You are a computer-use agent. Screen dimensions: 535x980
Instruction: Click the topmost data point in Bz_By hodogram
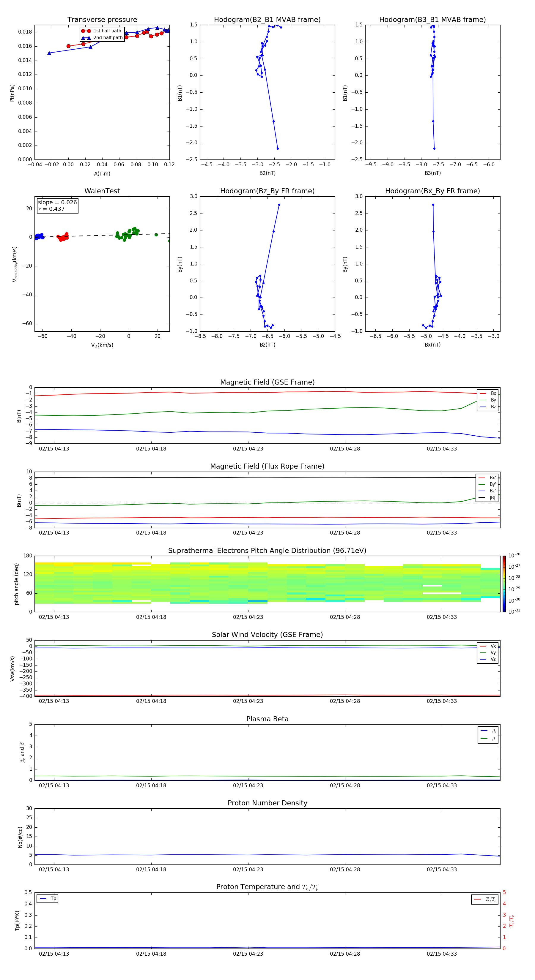(279, 205)
